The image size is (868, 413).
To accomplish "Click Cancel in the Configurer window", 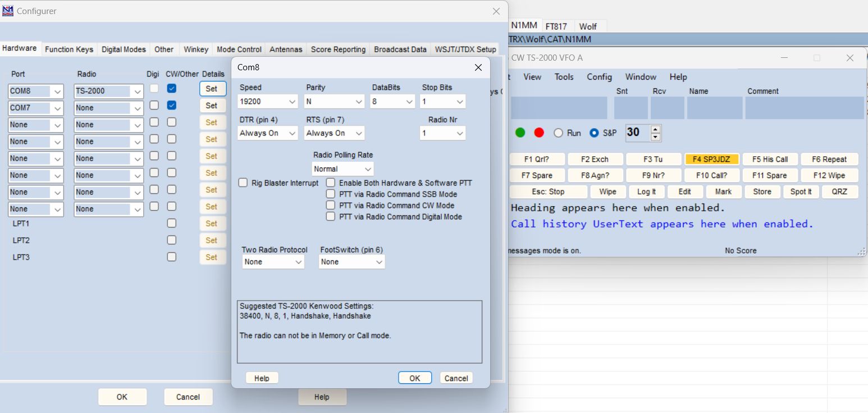I will 188,397.
